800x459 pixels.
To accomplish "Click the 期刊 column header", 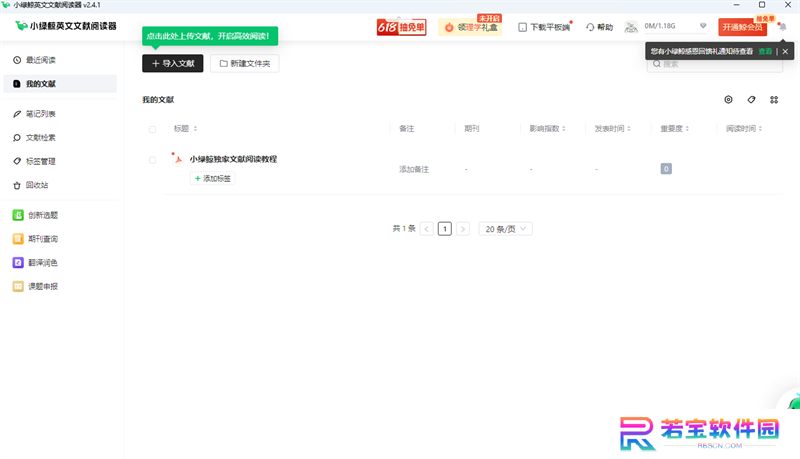I will [472, 129].
